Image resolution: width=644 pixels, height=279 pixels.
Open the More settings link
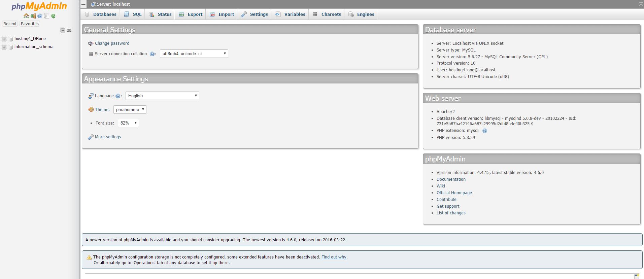coord(108,137)
